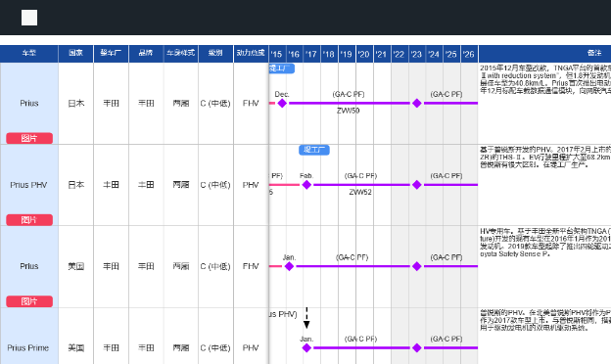Click the '23 diamond marker on Japan Prius row
Screen dimensions: 611x364
click(x=417, y=103)
